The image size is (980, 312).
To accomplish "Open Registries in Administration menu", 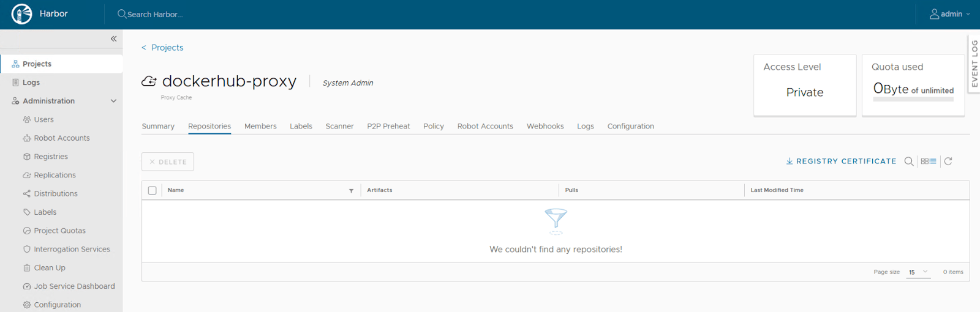I will point(51,157).
